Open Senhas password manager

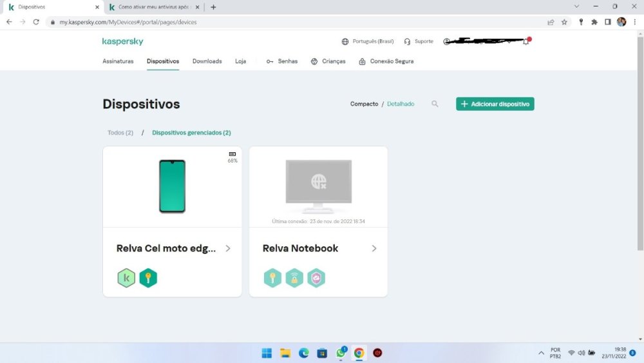tap(282, 61)
